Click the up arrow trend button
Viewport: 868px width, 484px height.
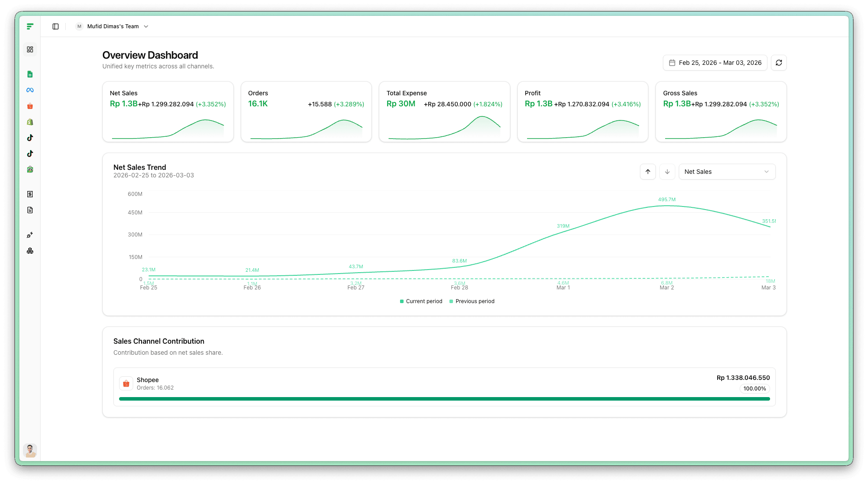(648, 172)
